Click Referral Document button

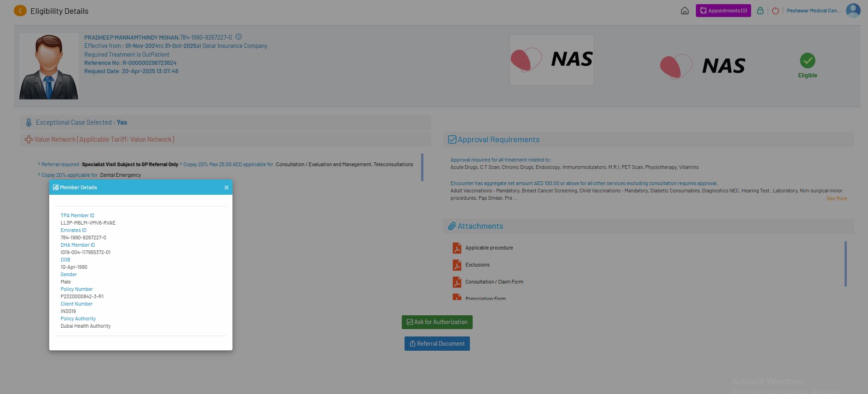[x=437, y=344]
